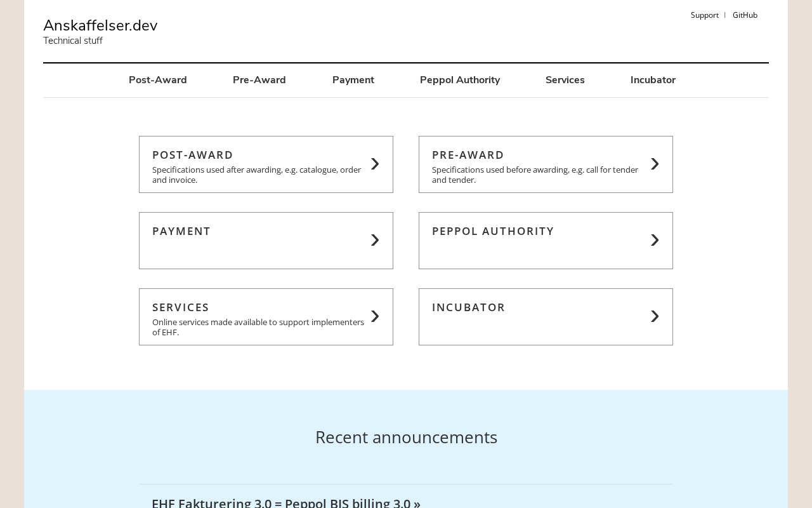Viewport: 812px width, 508px height.
Task: Open Incubator in the navigation bar
Action: 653,80
